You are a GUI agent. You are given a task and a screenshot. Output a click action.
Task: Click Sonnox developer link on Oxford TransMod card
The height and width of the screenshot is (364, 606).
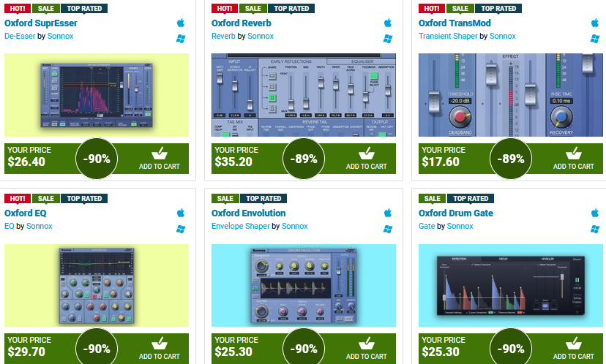coord(503,36)
